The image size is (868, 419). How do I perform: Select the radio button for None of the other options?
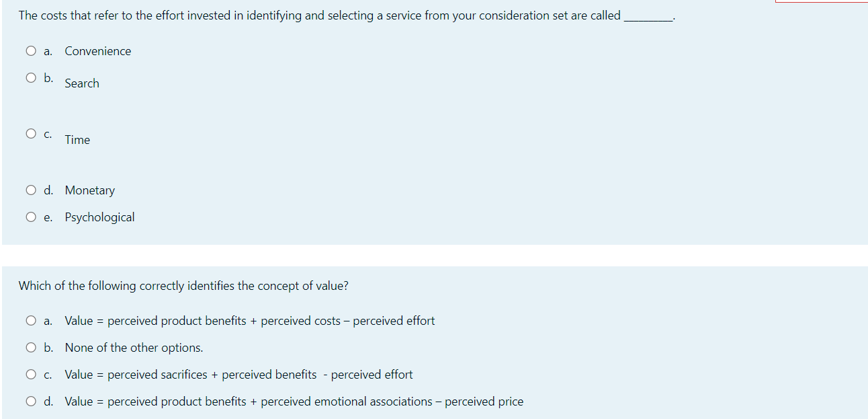pos(31,348)
